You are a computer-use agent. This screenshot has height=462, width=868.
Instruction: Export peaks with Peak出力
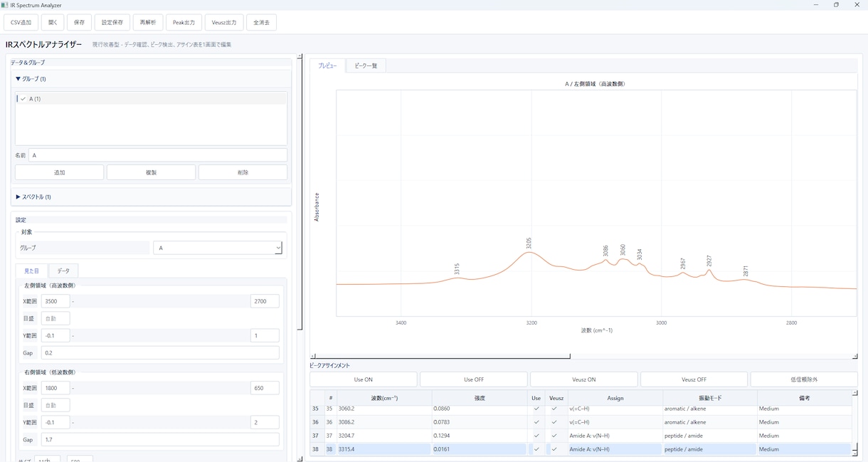click(x=184, y=23)
